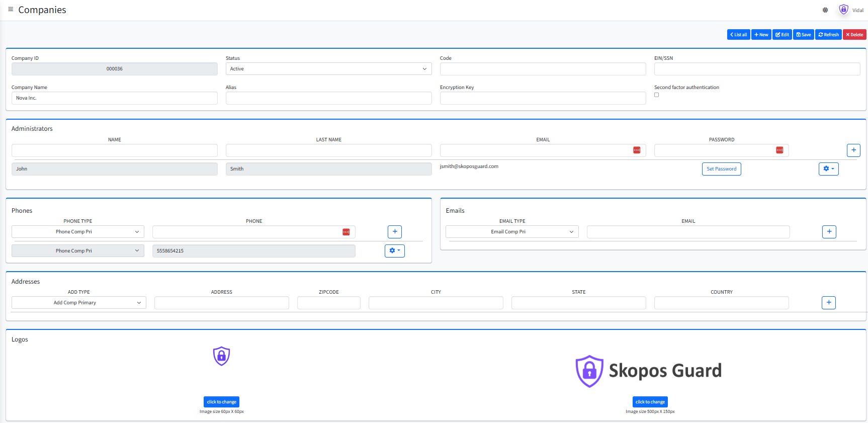Click the Vidal user shield avatar
This screenshot has width=868, height=423.
(x=843, y=10)
